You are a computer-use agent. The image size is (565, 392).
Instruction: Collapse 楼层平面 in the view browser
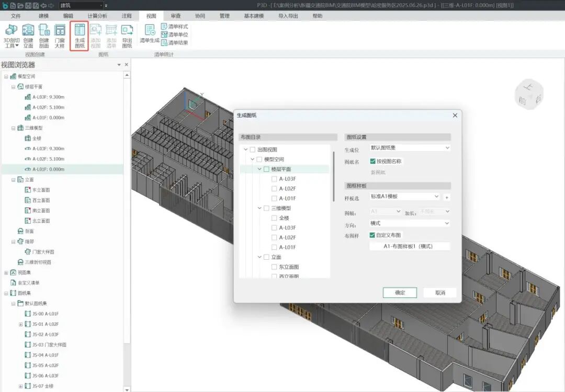pyautogui.click(x=13, y=87)
